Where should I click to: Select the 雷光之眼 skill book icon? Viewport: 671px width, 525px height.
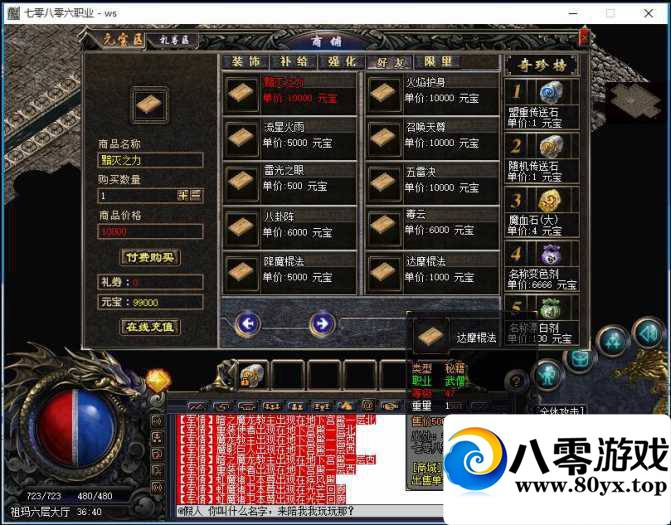point(241,183)
